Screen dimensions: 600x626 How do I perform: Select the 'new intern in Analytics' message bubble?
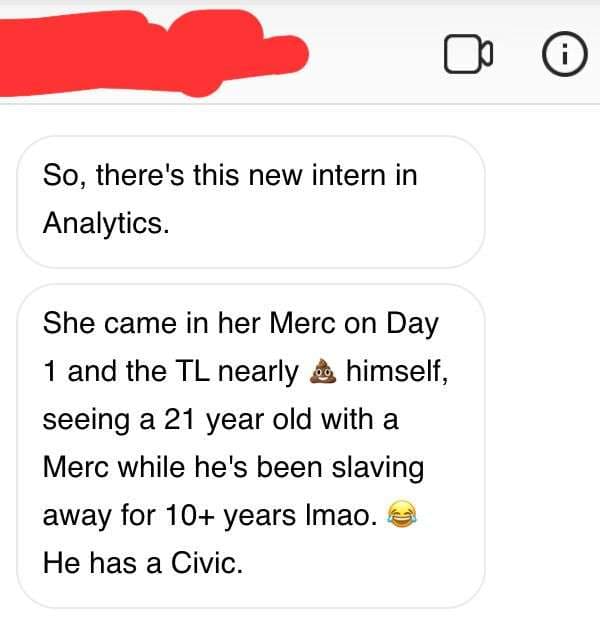[251, 202]
